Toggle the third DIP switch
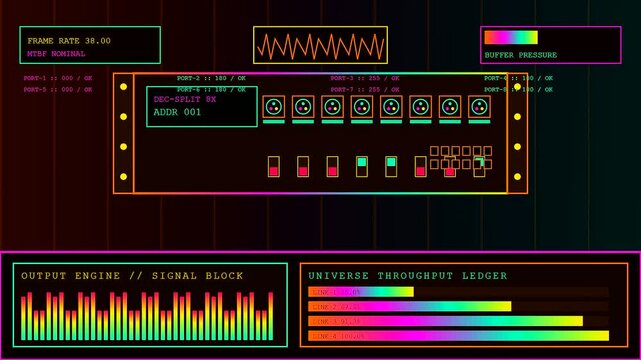Image resolution: width=641 pixels, height=360 pixels. [332, 166]
